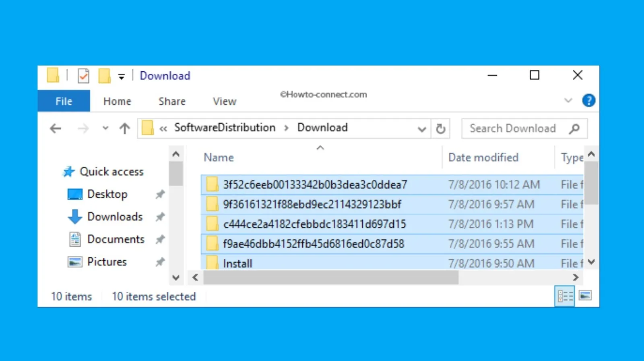Unpin Downloads from Quick access
The image size is (644, 361).
[x=160, y=217]
